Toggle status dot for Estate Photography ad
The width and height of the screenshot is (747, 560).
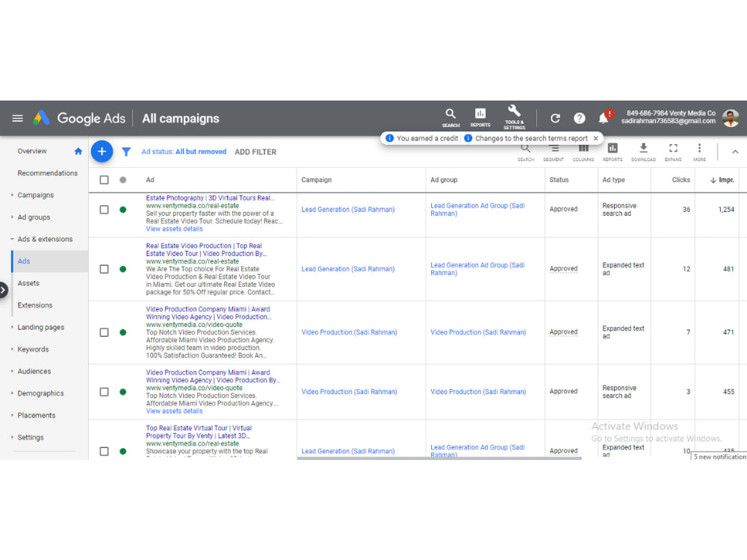tap(123, 210)
